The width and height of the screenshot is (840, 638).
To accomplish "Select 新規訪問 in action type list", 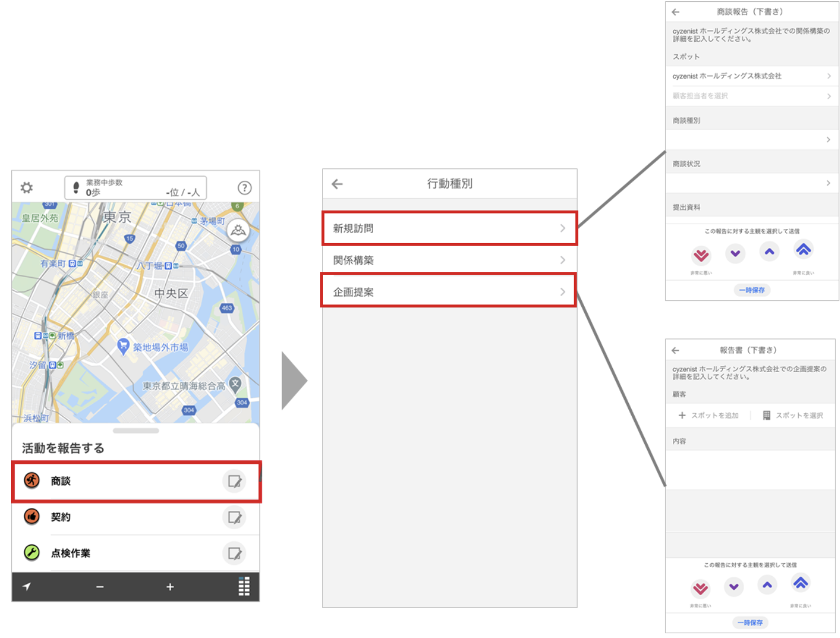I will (x=449, y=228).
